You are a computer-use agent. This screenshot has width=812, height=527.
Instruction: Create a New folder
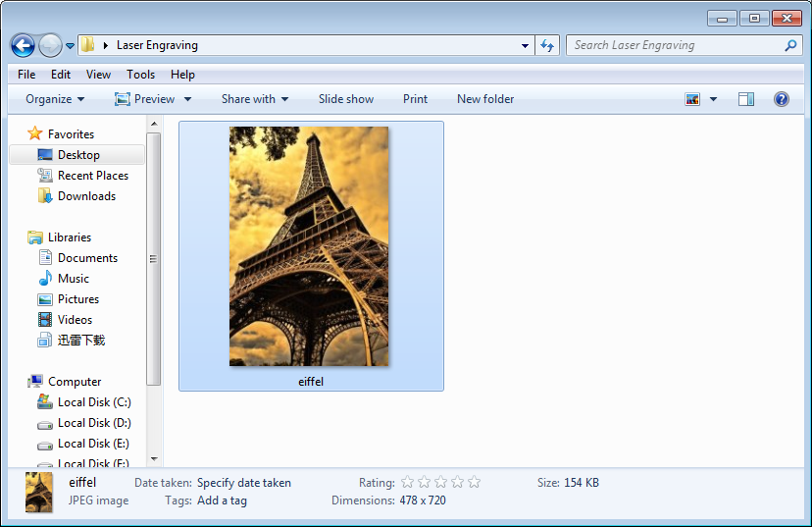tap(485, 99)
